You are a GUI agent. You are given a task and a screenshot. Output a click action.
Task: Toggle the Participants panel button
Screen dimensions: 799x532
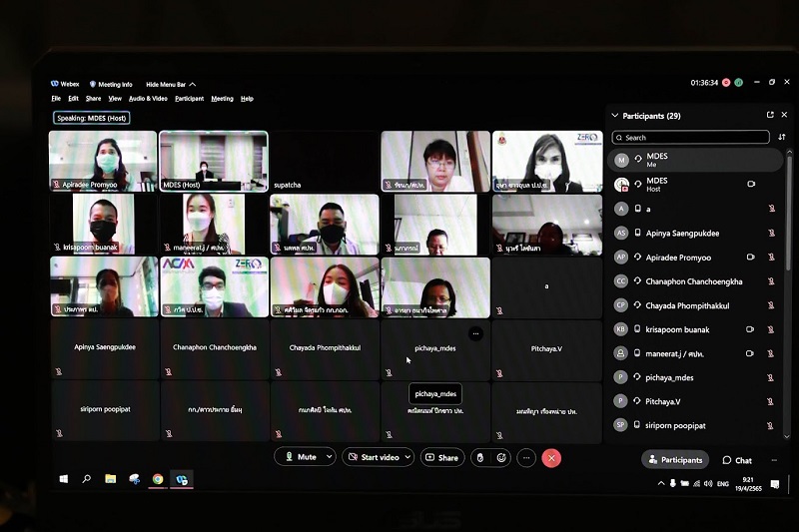click(x=675, y=460)
